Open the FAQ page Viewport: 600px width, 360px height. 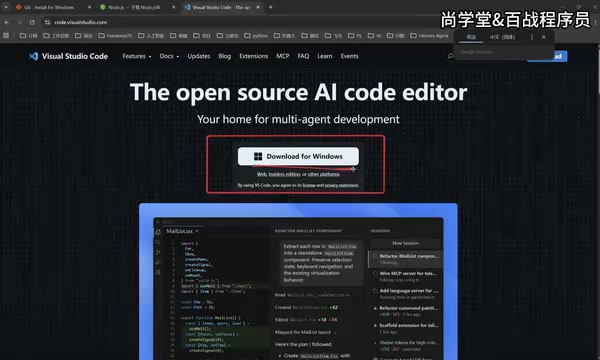tap(303, 56)
